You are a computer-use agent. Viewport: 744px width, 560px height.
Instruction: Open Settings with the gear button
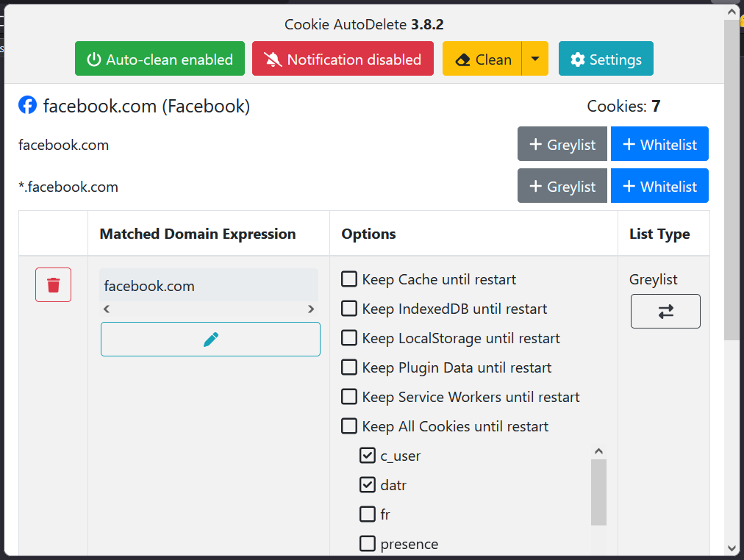pyautogui.click(x=606, y=60)
